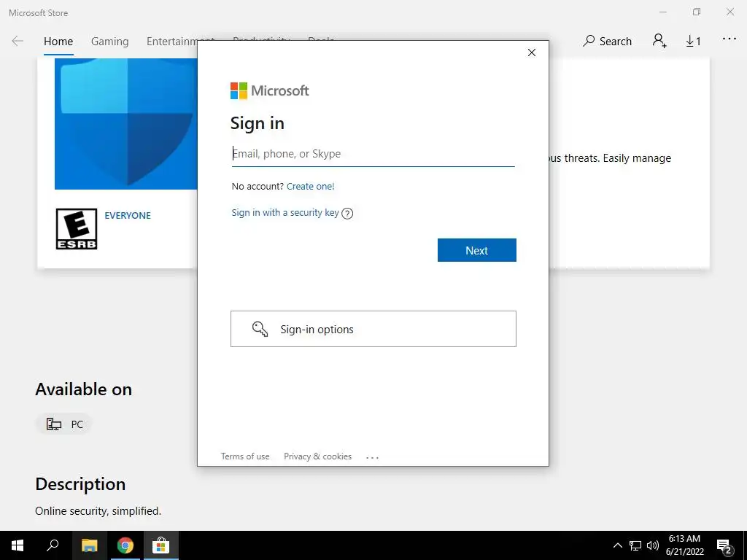Click the security key help question mark
The height and width of the screenshot is (560, 747).
click(x=347, y=214)
